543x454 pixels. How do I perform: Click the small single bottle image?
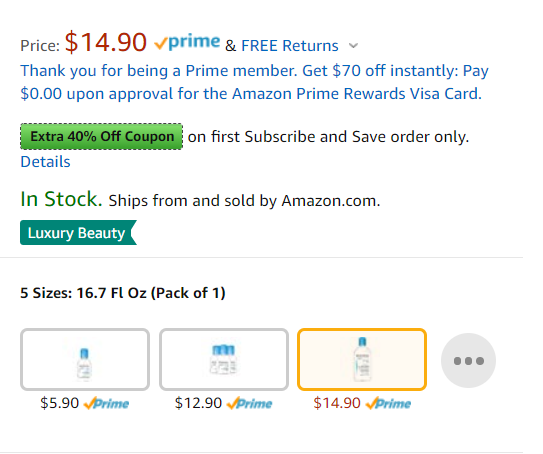coord(84,364)
